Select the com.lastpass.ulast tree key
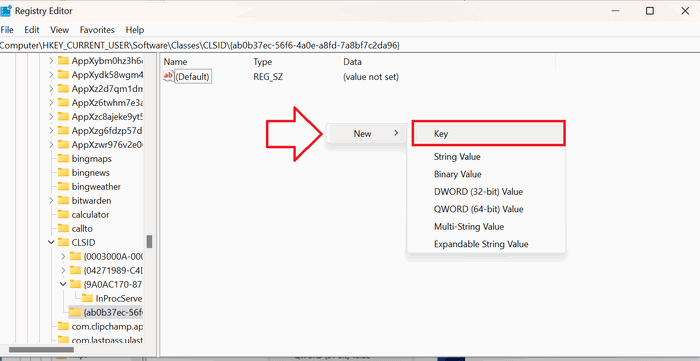 coord(107,340)
